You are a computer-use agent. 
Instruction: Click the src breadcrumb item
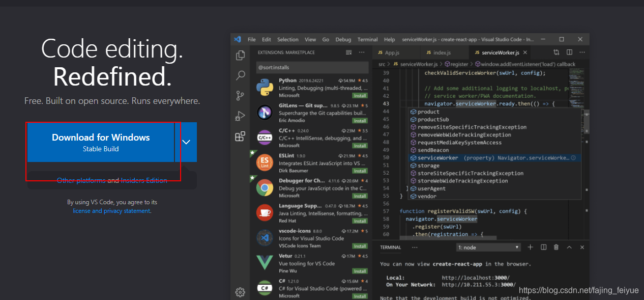pyautogui.click(x=382, y=64)
